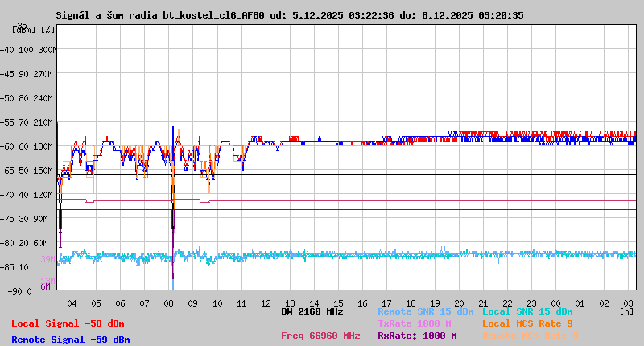
Task: Click the red Local Signal -58 dBm legend label
Action: pyautogui.click(x=68, y=323)
